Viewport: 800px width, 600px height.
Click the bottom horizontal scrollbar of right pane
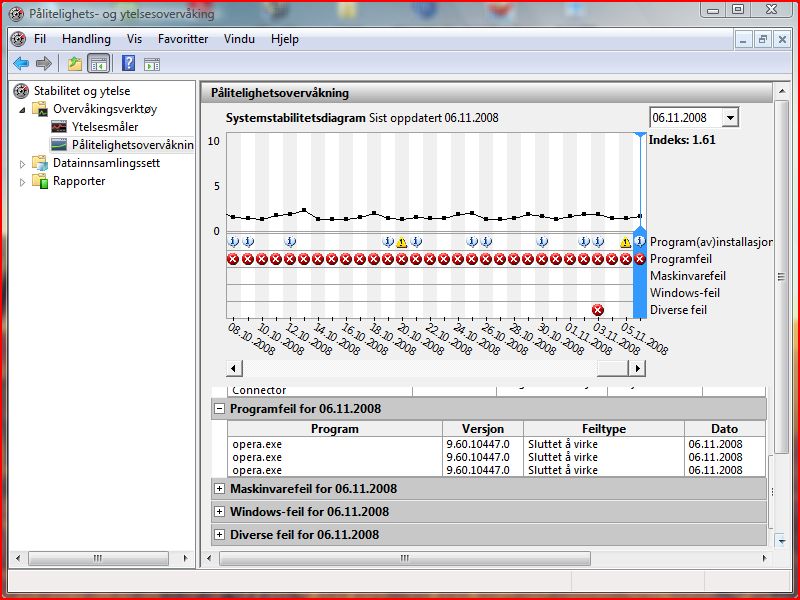click(x=405, y=558)
